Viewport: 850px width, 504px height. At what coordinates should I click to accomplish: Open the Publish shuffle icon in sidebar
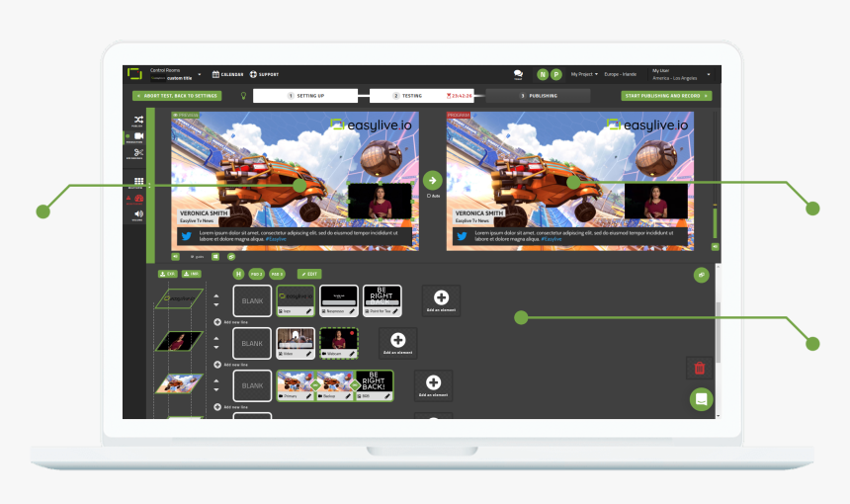138,120
